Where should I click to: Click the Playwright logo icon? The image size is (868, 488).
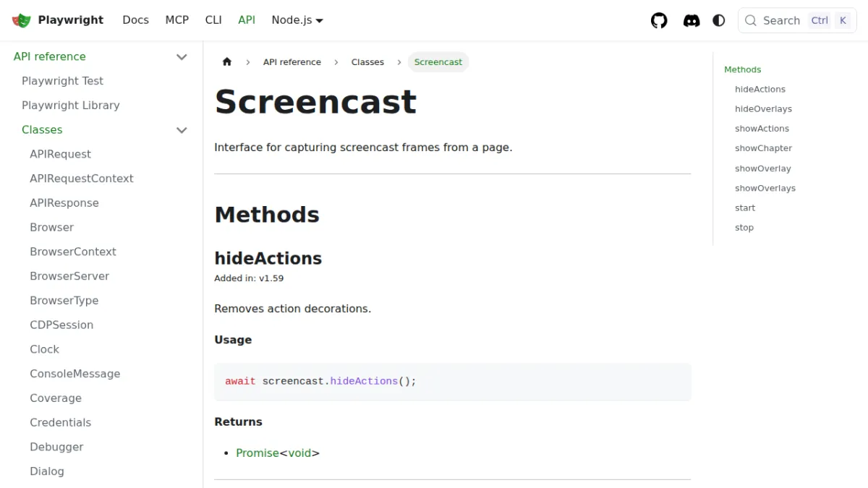[x=22, y=20]
